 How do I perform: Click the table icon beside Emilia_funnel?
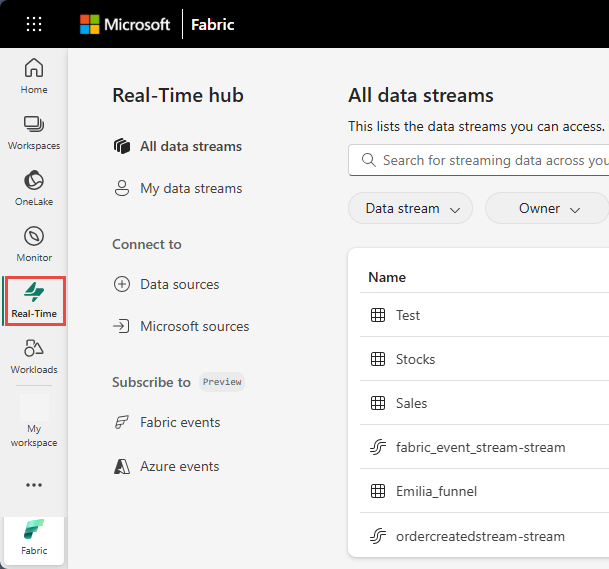(378, 491)
